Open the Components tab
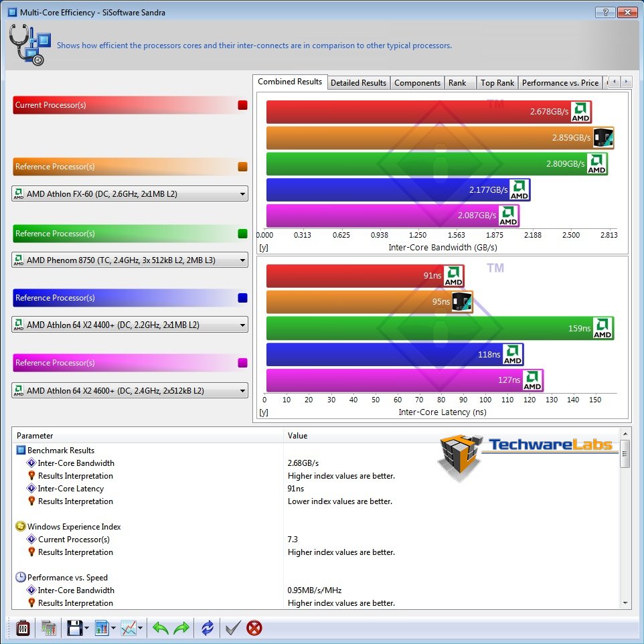644x644 pixels. 417,83
